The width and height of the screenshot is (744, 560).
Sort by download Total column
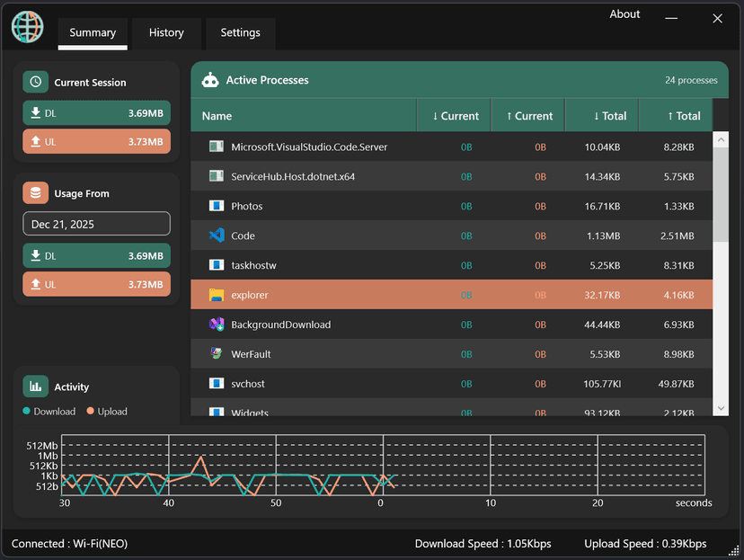point(602,115)
